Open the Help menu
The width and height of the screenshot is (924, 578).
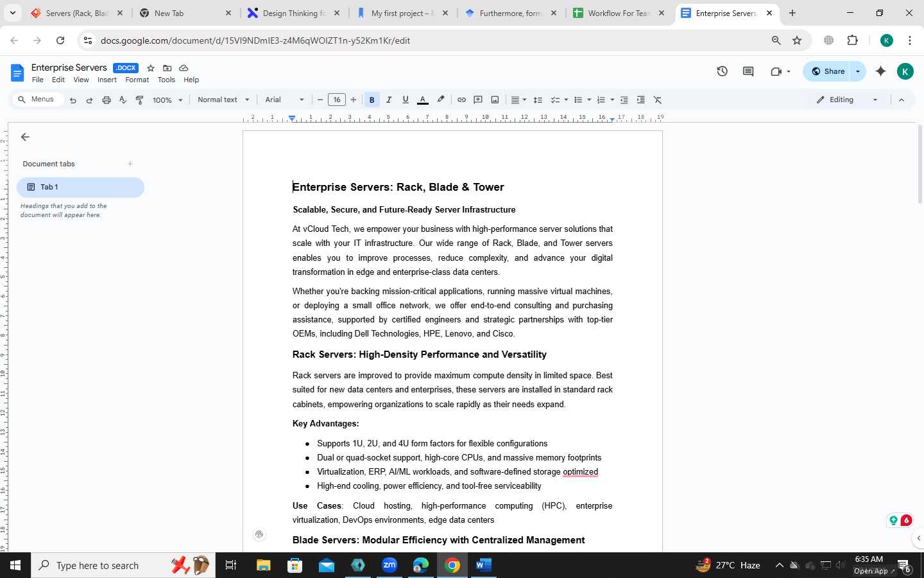191,80
